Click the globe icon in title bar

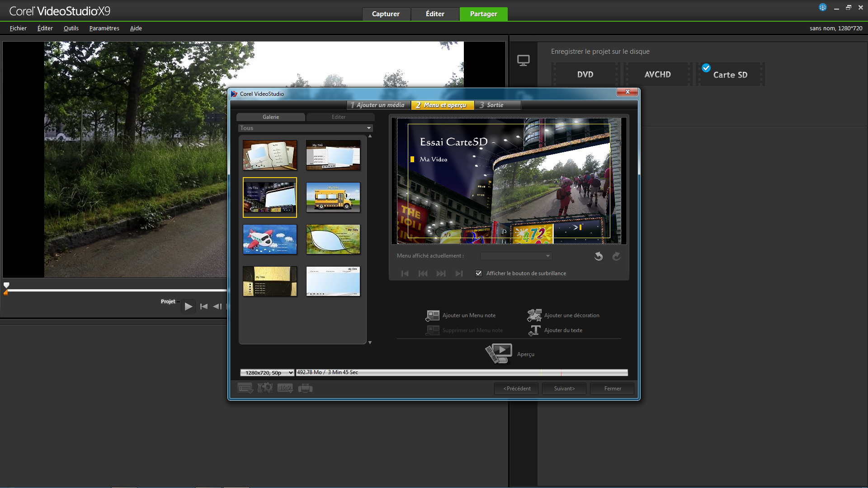click(x=823, y=7)
